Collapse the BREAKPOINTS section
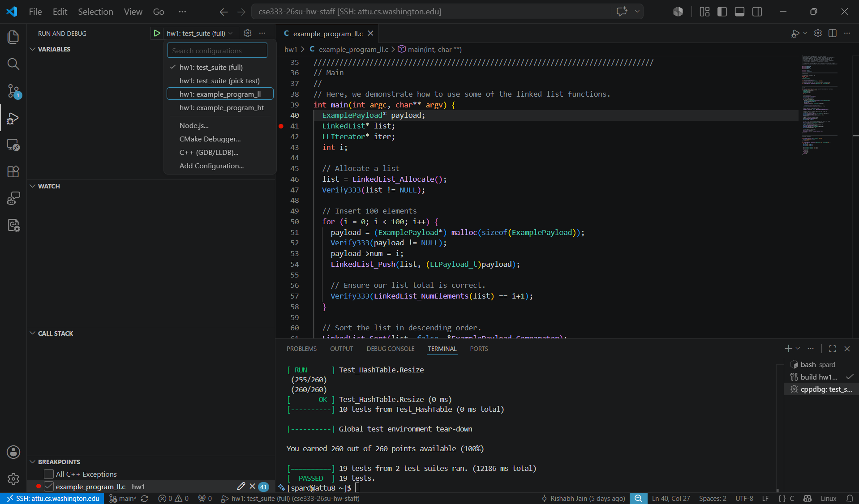 (33, 462)
